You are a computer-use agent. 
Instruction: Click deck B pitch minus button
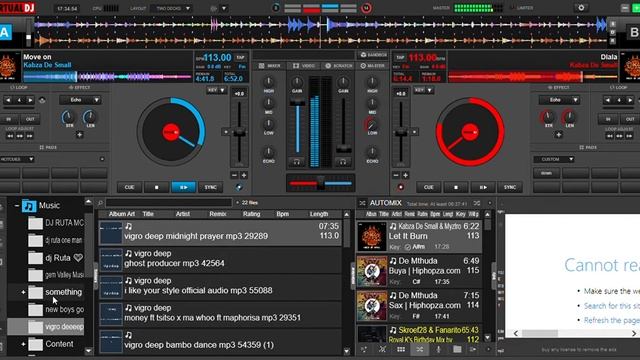click(x=396, y=175)
